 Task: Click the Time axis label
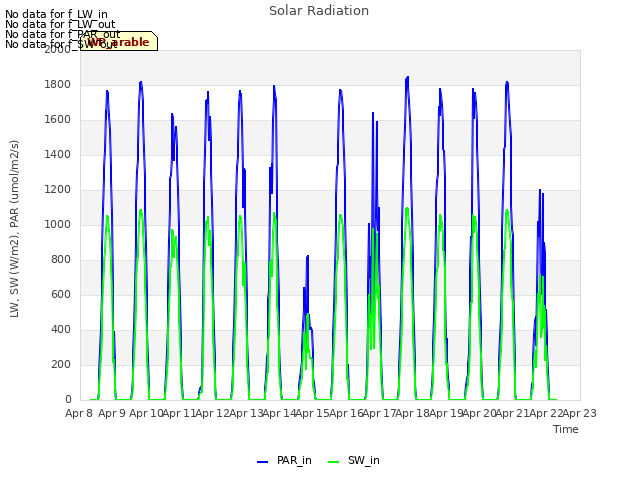tap(565, 429)
